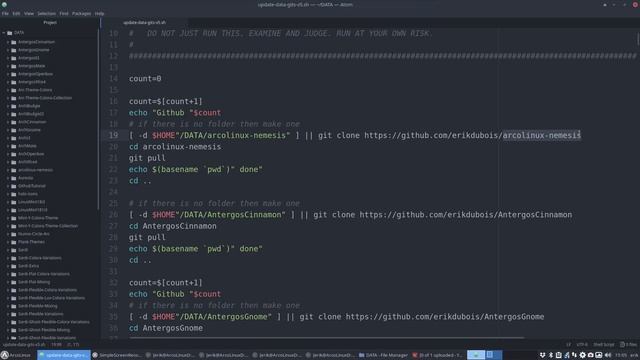Click the Sardi-Flat-Mixing folder icon

pos(13,282)
